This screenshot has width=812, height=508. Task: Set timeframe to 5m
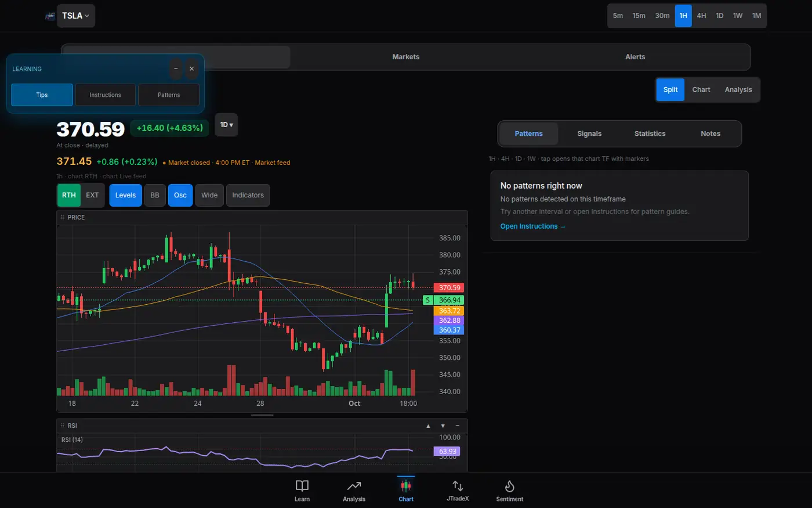(x=618, y=16)
